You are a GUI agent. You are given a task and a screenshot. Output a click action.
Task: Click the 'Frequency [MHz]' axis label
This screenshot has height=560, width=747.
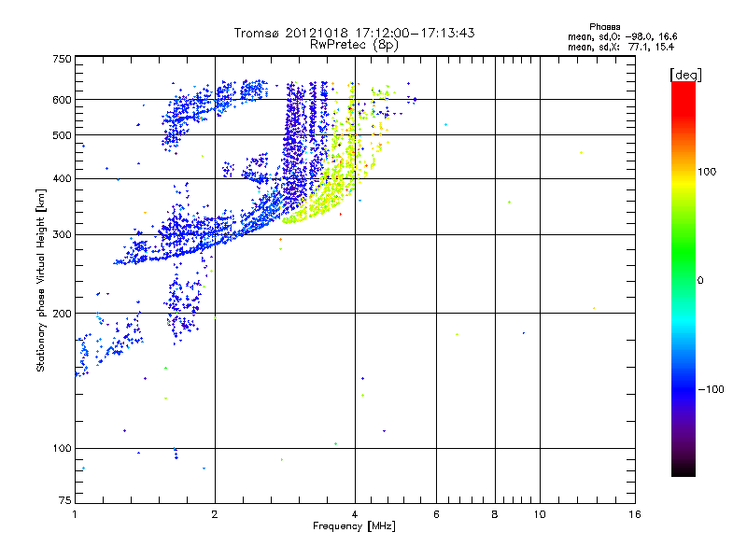point(354,526)
